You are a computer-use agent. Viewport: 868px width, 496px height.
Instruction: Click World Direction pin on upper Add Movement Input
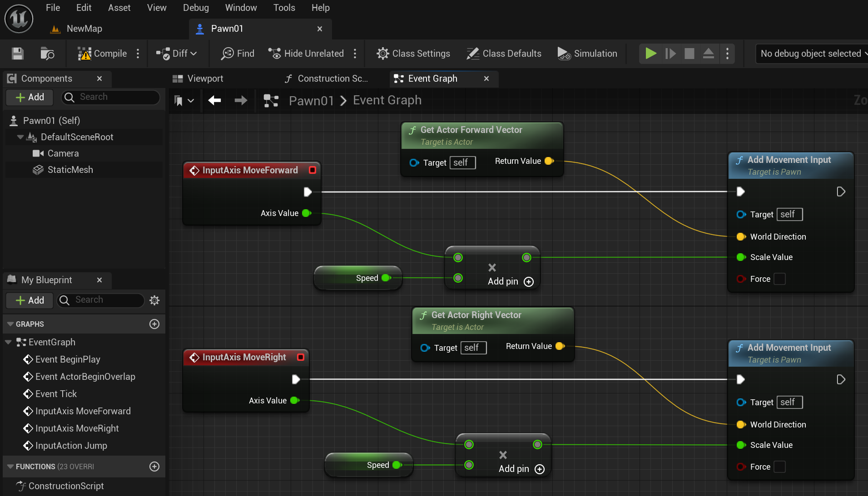741,236
